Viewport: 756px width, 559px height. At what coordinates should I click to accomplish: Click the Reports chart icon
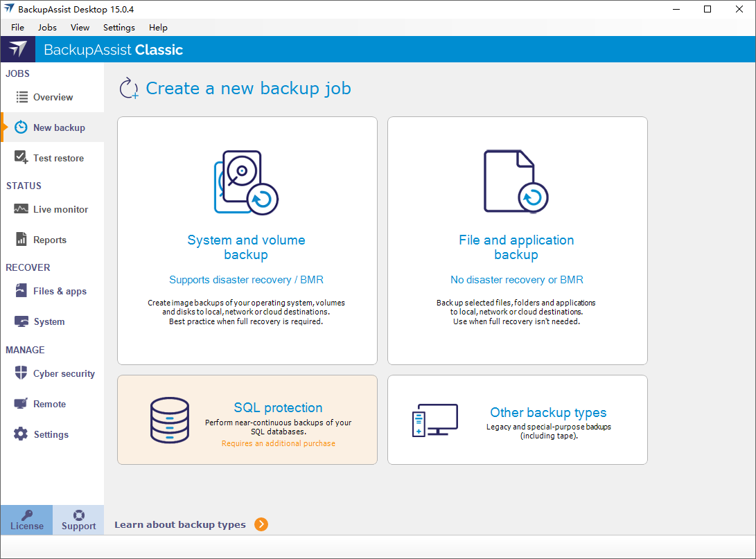tap(21, 239)
